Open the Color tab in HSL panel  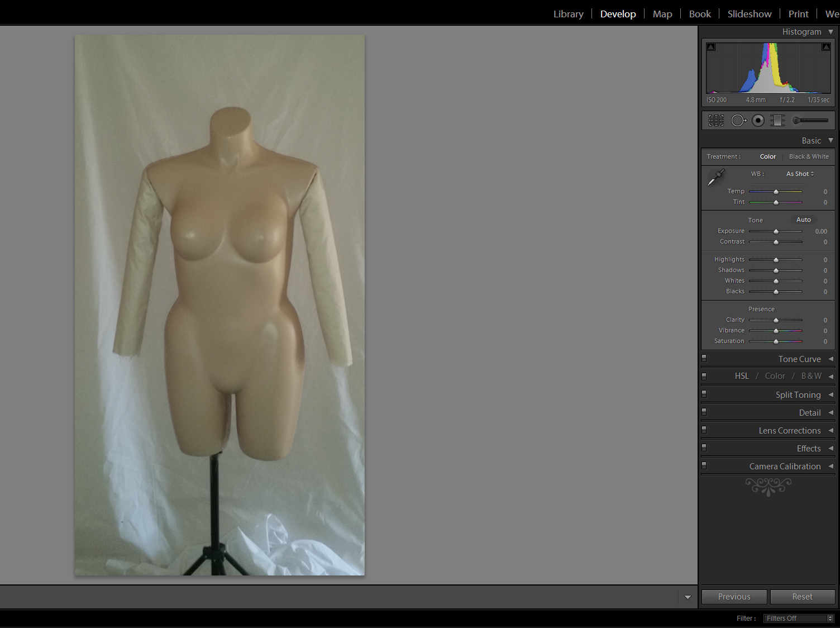pos(775,376)
